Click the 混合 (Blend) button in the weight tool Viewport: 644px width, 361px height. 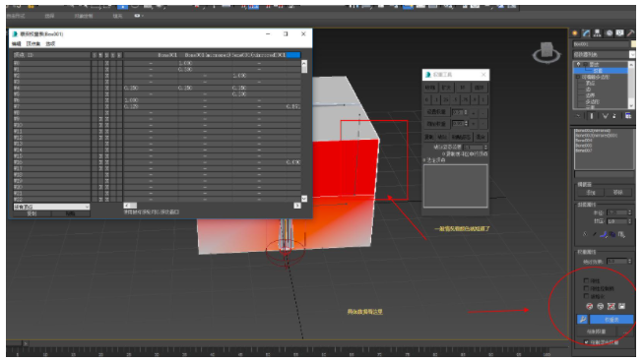pyautogui.click(x=481, y=137)
